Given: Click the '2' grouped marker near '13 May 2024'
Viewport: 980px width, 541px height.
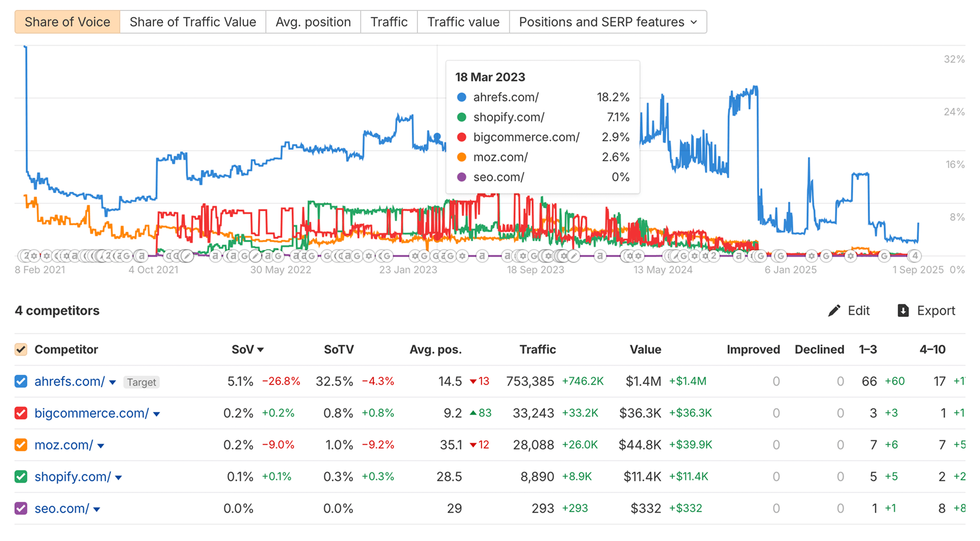Looking at the screenshot, I should tap(713, 256).
